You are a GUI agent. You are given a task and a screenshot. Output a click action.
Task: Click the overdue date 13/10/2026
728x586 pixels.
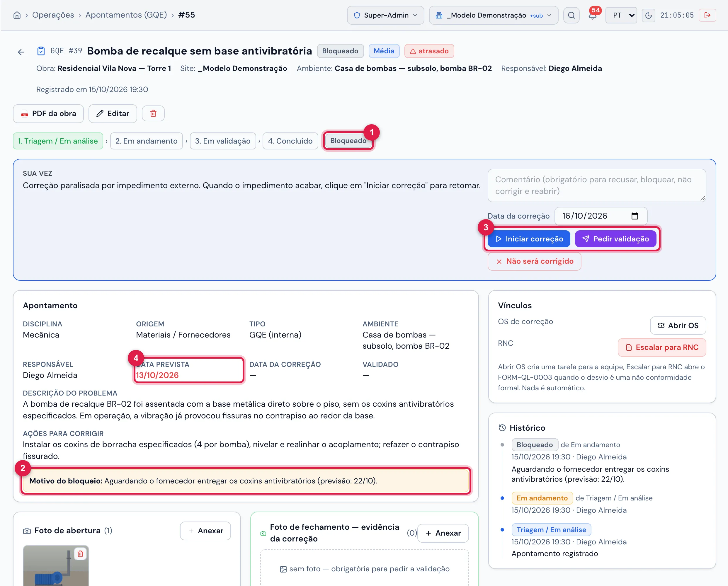click(x=157, y=375)
